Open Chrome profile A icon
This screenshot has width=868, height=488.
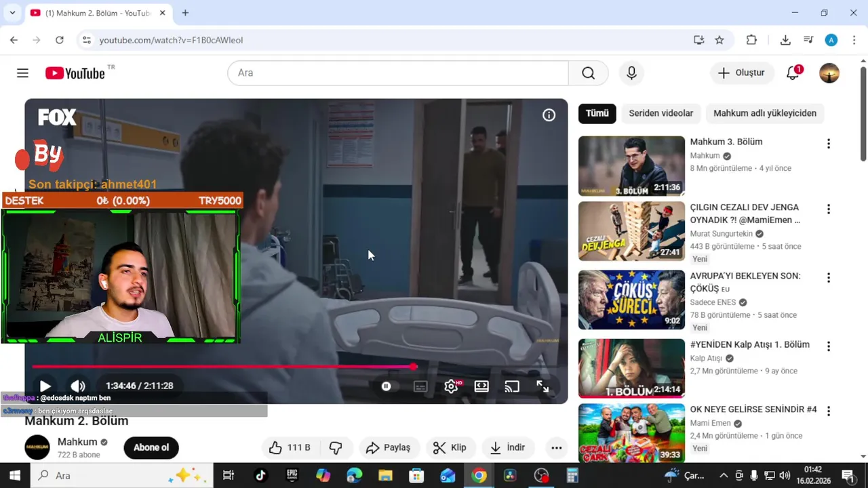coord(831,40)
